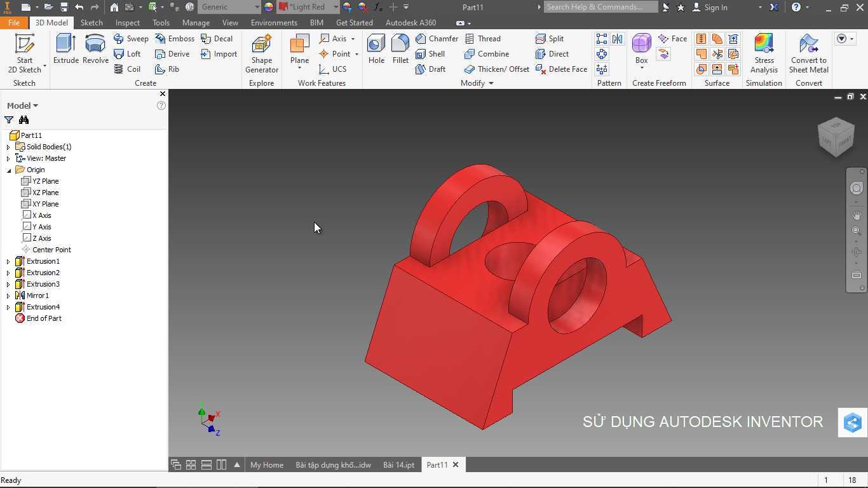Select the Center Point origin item
This screenshot has height=488, width=868.
click(x=46, y=250)
